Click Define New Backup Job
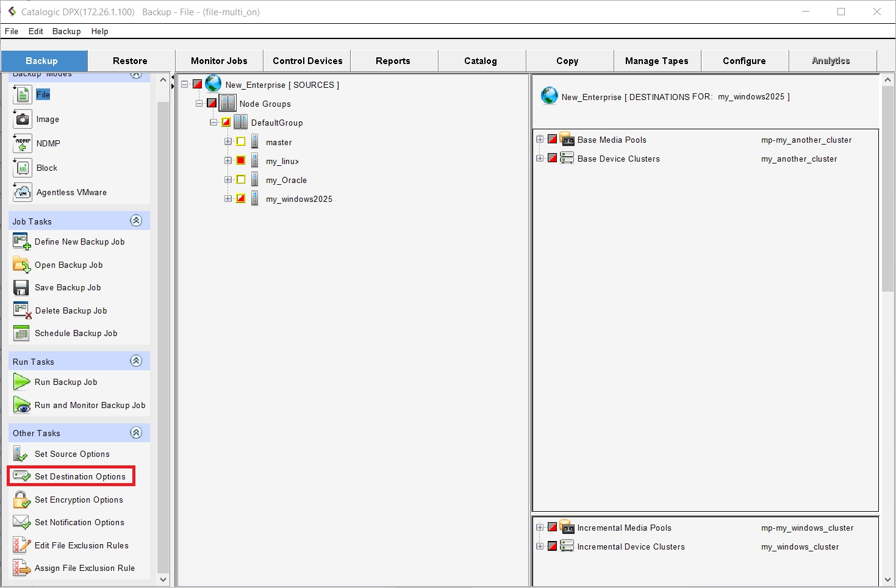The height and width of the screenshot is (588, 896). pos(79,242)
